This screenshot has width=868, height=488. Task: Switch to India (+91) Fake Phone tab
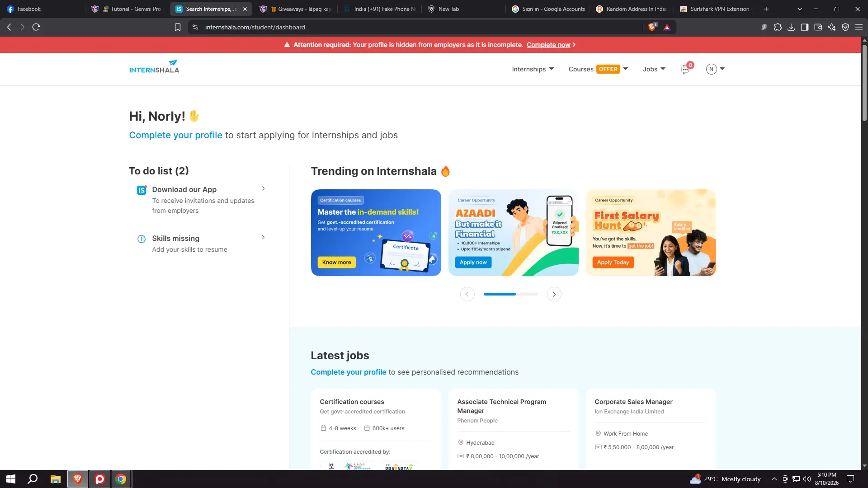click(380, 9)
